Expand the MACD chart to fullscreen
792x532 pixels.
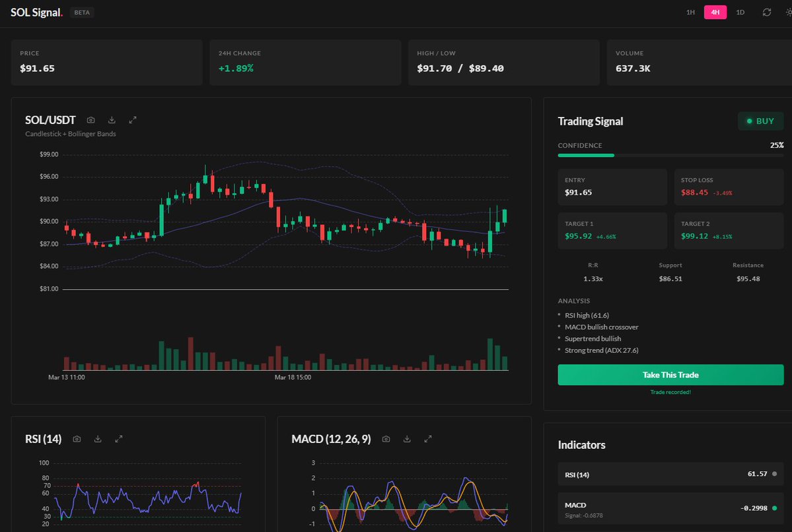pos(428,439)
